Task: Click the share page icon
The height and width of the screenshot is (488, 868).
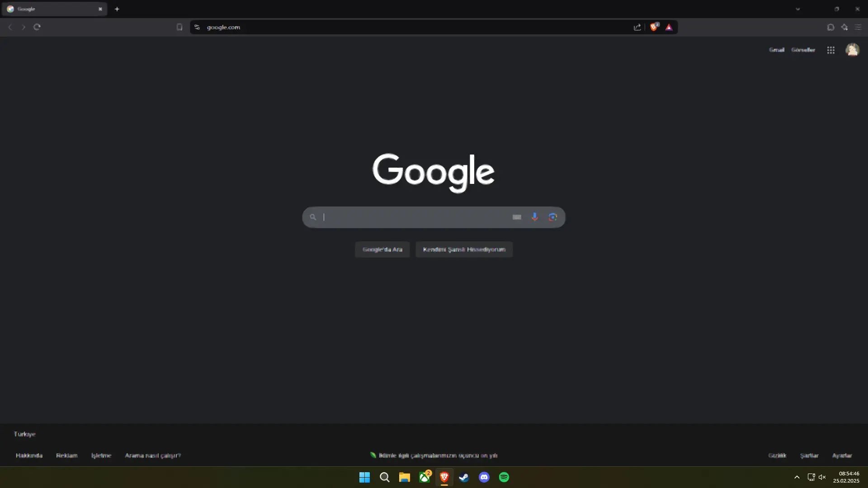Action: pyautogui.click(x=637, y=27)
